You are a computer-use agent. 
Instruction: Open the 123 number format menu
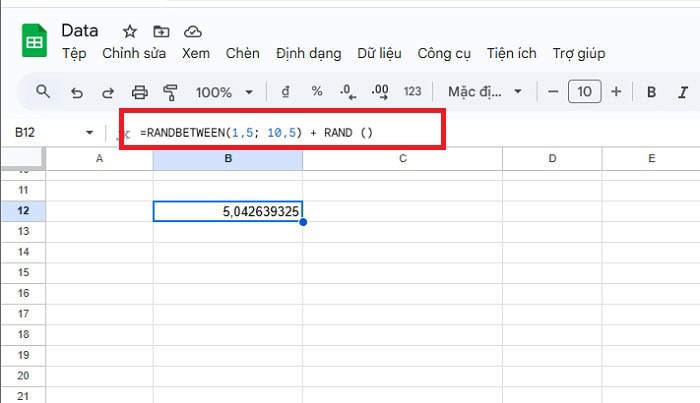pos(412,92)
